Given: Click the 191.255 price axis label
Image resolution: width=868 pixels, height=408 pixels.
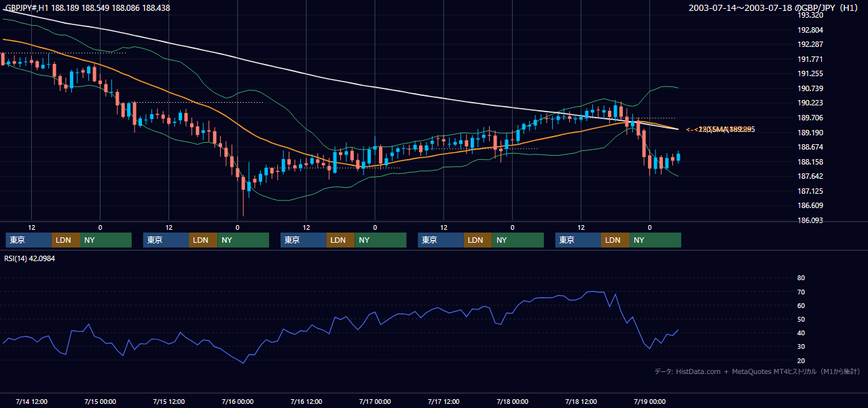Looking at the screenshot, I should tap(810, 73).
